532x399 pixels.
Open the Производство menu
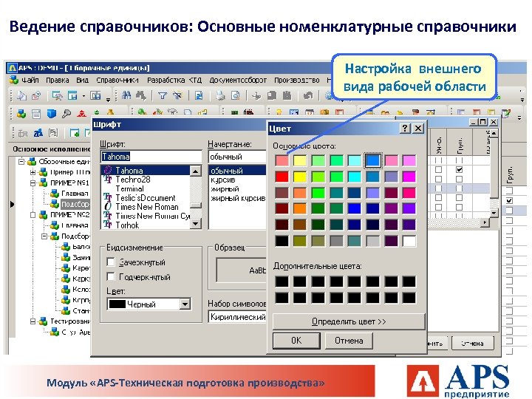click(297, 81)
